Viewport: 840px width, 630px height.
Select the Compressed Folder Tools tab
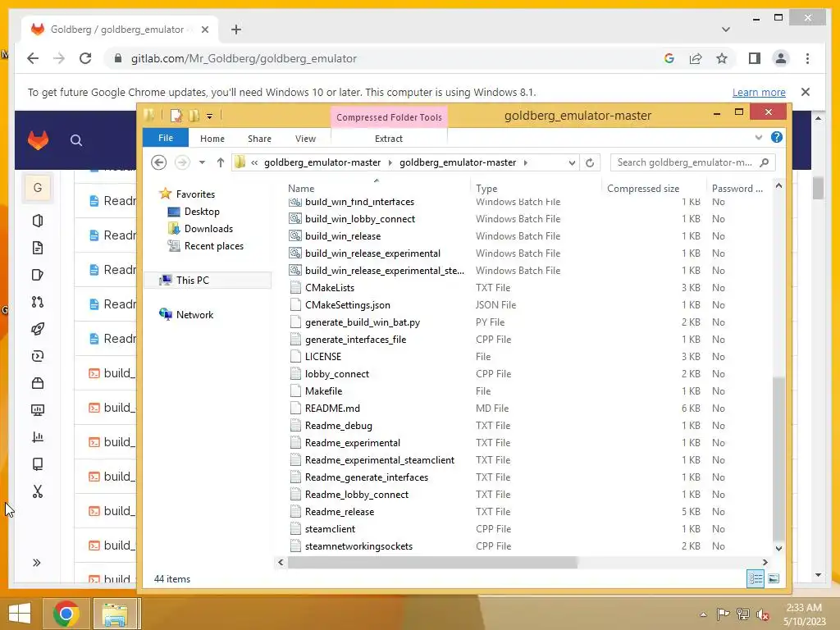tap(389, 117)
